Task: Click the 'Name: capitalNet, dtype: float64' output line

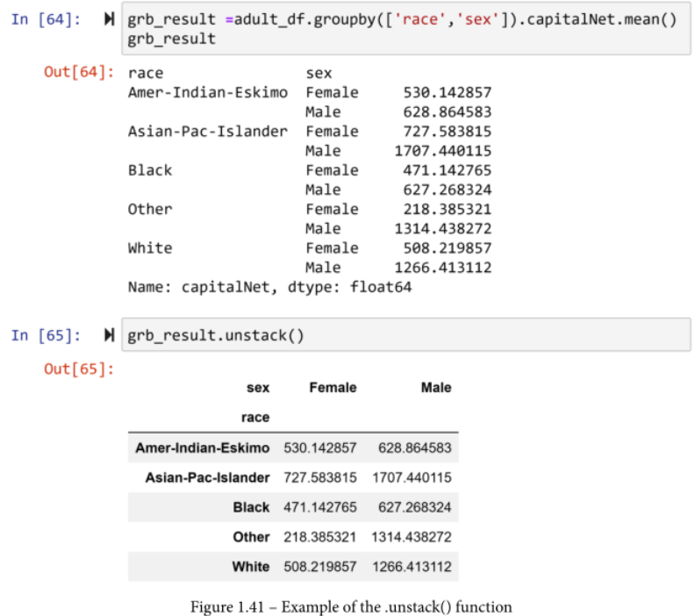Action: click(x=269, y=287)
